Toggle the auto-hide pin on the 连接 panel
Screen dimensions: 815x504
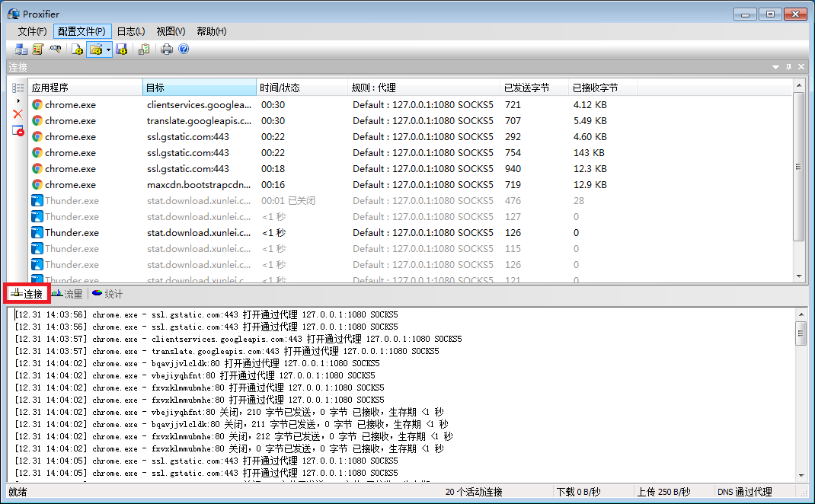click(788, 67)
